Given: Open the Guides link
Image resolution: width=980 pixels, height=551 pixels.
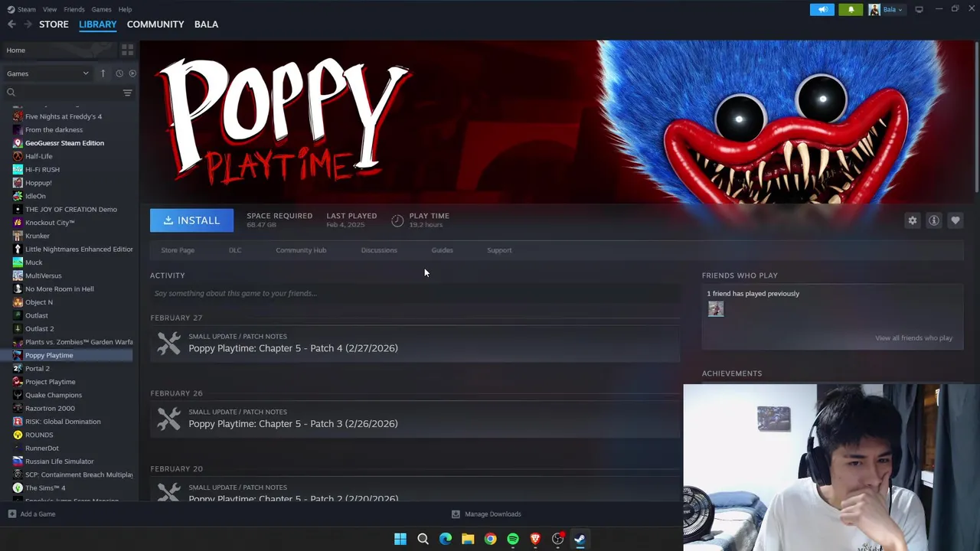Looking at the screenshot, I should click(x=442, y=250).
